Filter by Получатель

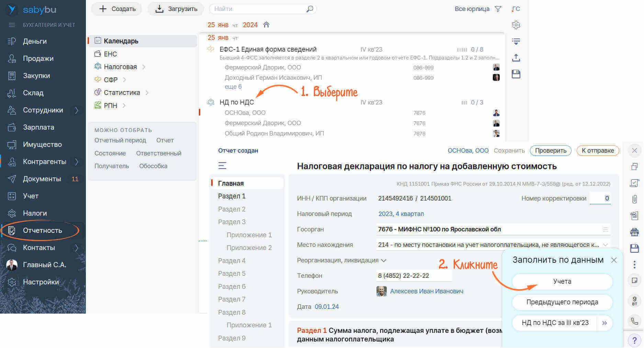click(x=112, y=166)
